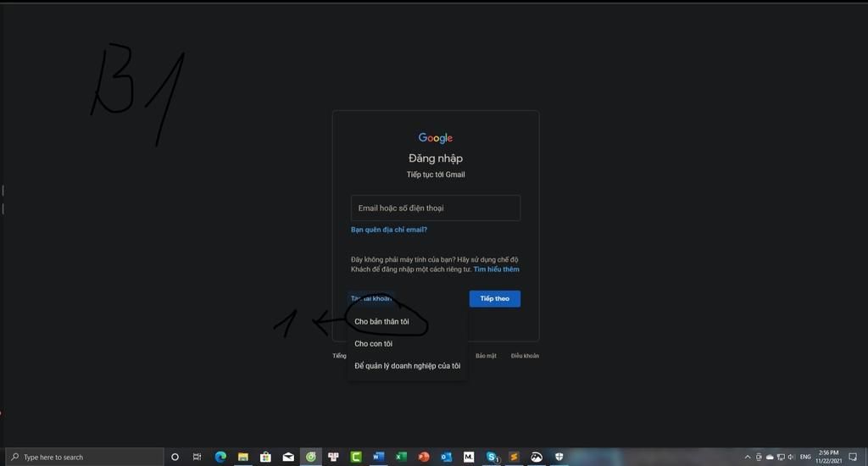Open the clock showing 2:56 PM
The width and height of the screenshot is (868, 466).
click(x=829, y=458)
